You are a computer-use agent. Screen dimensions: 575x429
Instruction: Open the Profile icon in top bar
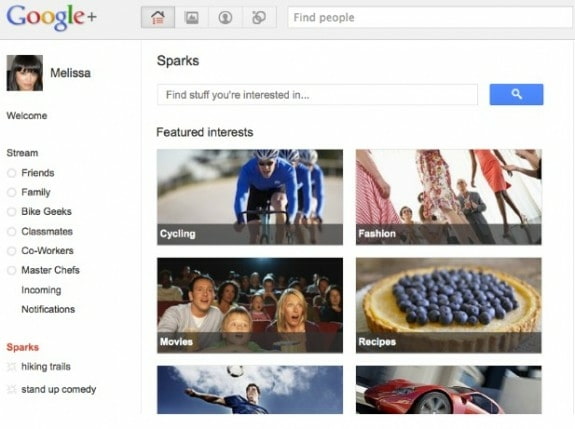coord(225,17)
